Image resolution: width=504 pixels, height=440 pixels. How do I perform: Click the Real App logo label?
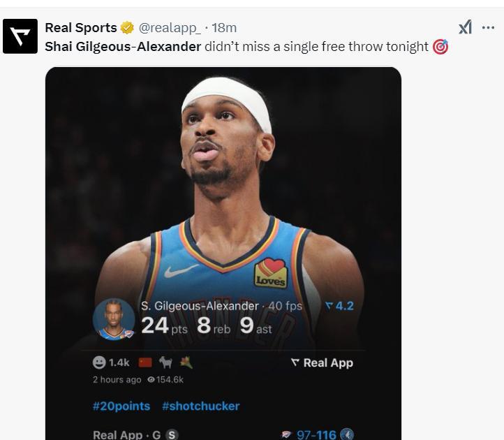point(322,362)
